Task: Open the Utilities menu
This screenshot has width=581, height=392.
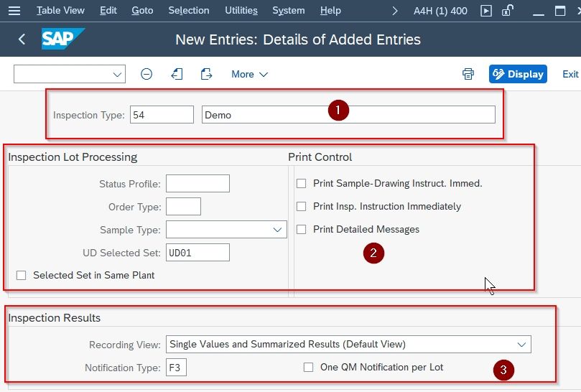Action: tap(241, 10)
